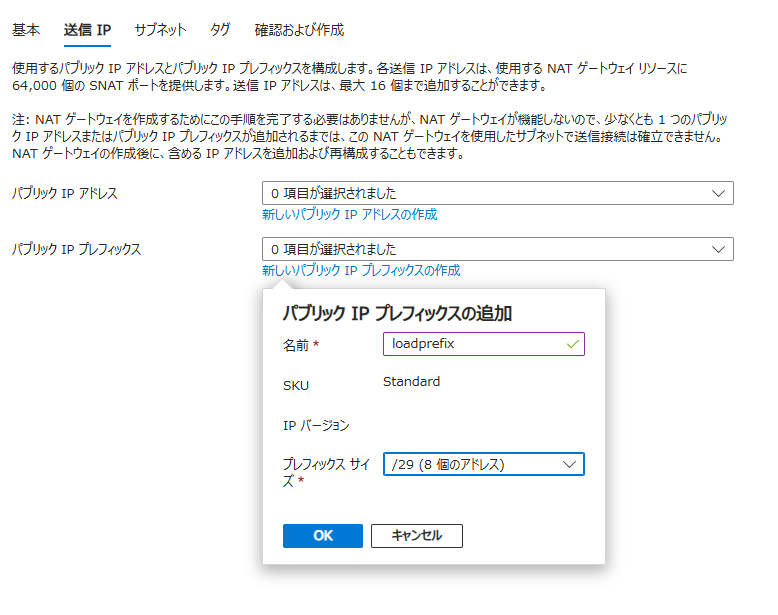Select the 送信 IP tab
Viewport: 778px width, 615px height.
pyautogui.click(x=87, y=30)
